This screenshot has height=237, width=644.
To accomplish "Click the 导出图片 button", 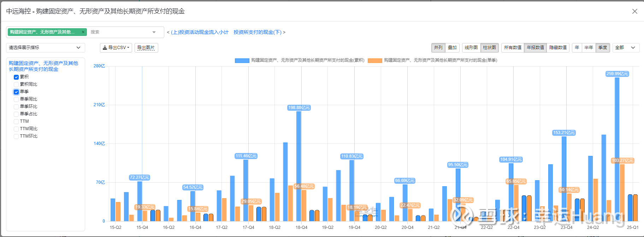I will pos(146,48).
